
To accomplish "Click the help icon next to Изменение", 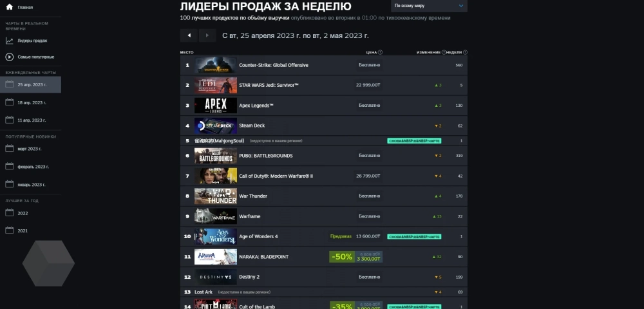I will (x=444, y=53).
